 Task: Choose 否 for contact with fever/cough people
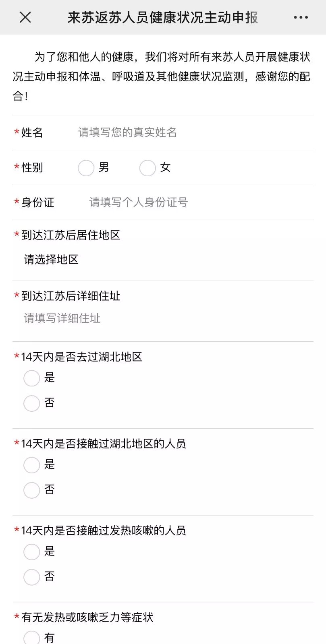point(32,577)
